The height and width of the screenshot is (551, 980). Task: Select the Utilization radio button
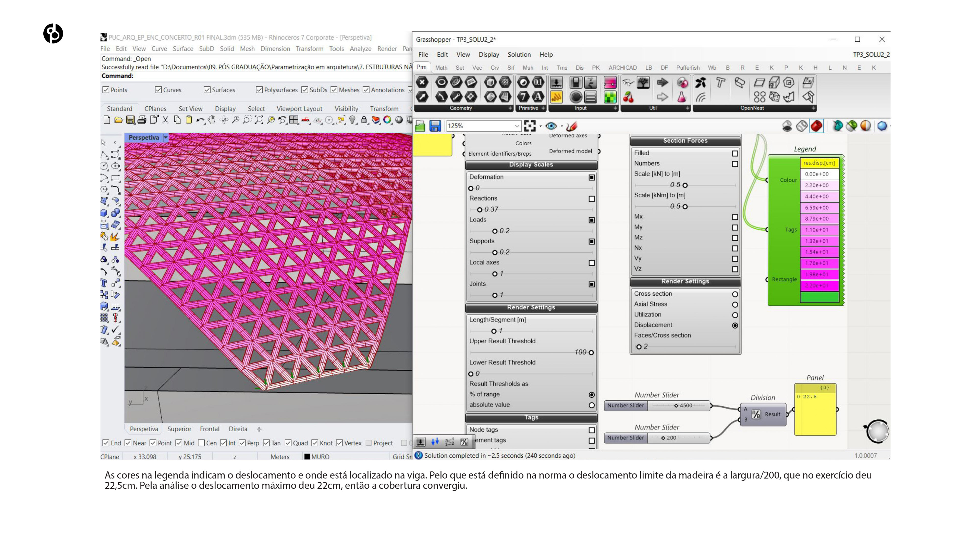click(735, 315)
